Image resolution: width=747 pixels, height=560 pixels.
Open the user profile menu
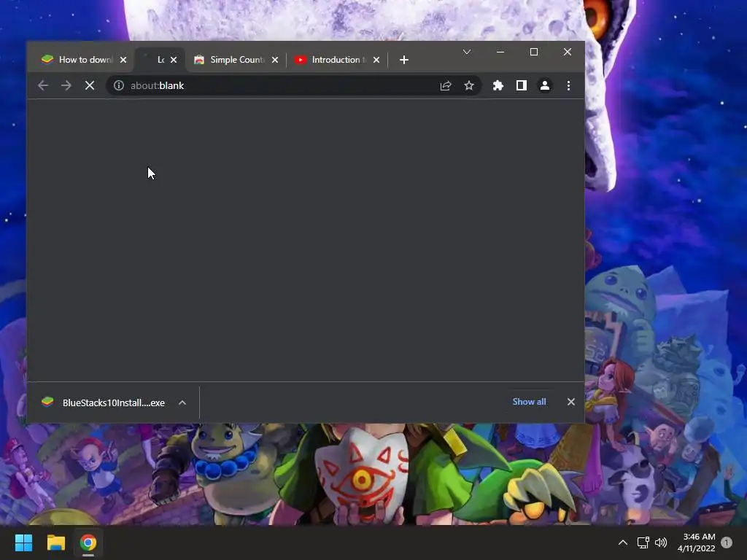pos(544,86)
